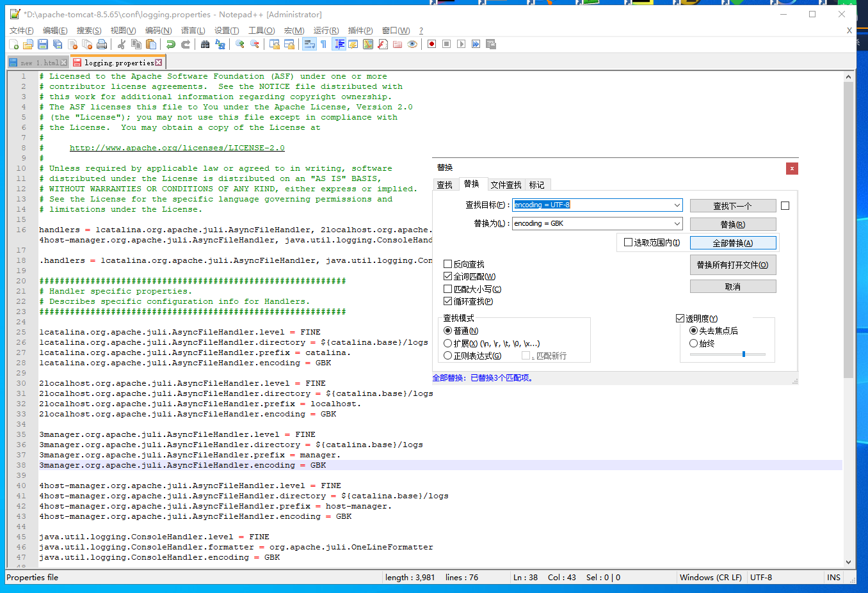Click the Zoom In toolbar icon
This screenshot has width=868, height=593.
pos(240,44)
